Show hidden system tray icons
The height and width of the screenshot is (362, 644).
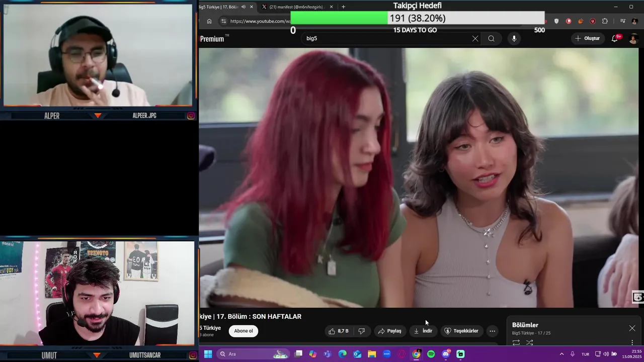(x=561, y=354)
